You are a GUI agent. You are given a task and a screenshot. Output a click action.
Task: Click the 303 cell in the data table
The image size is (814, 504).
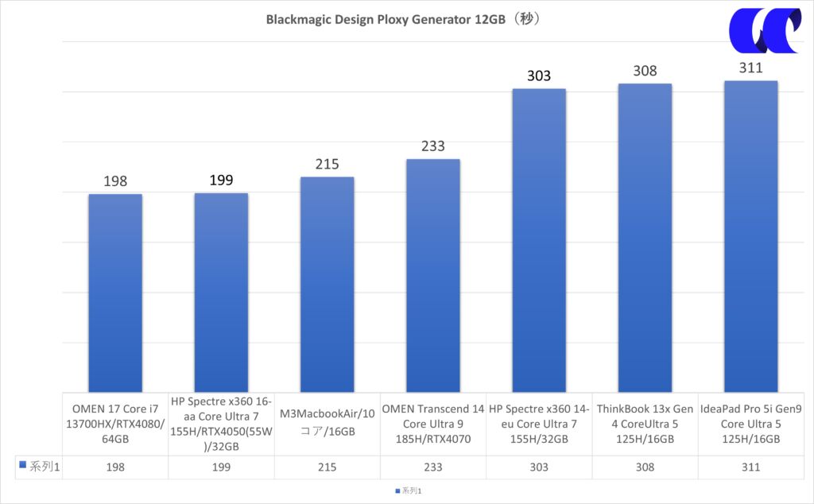pyautogui.click(x=539, y=467)
